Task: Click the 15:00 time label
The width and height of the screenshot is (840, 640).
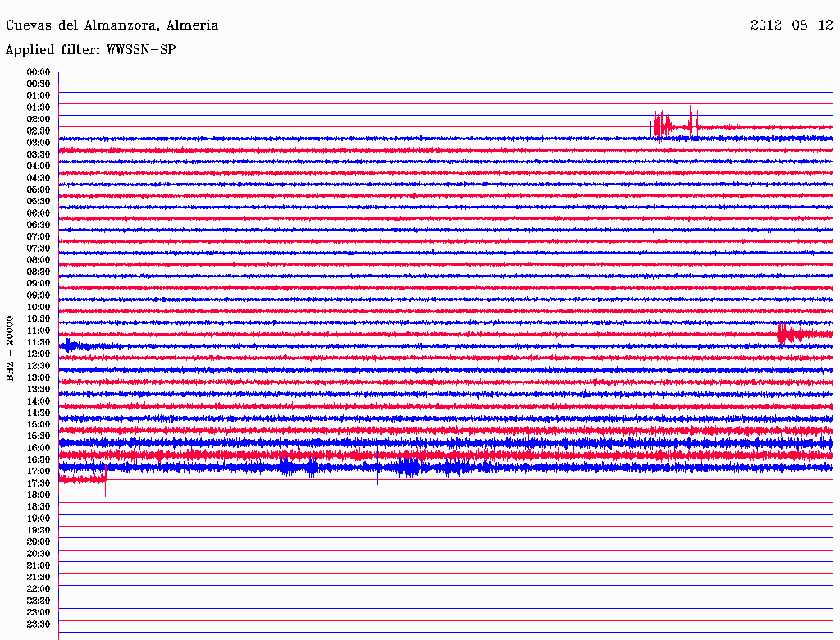Action: tap(39, 424)
